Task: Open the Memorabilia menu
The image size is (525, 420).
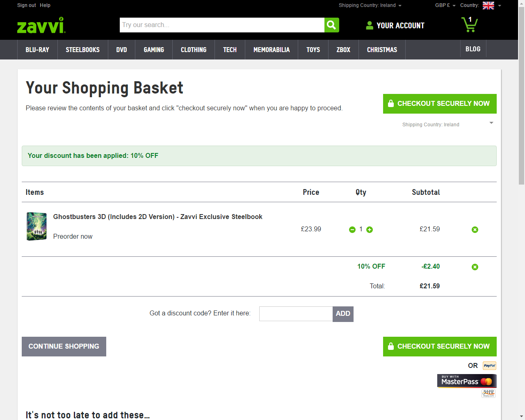Action: point(272,50)
